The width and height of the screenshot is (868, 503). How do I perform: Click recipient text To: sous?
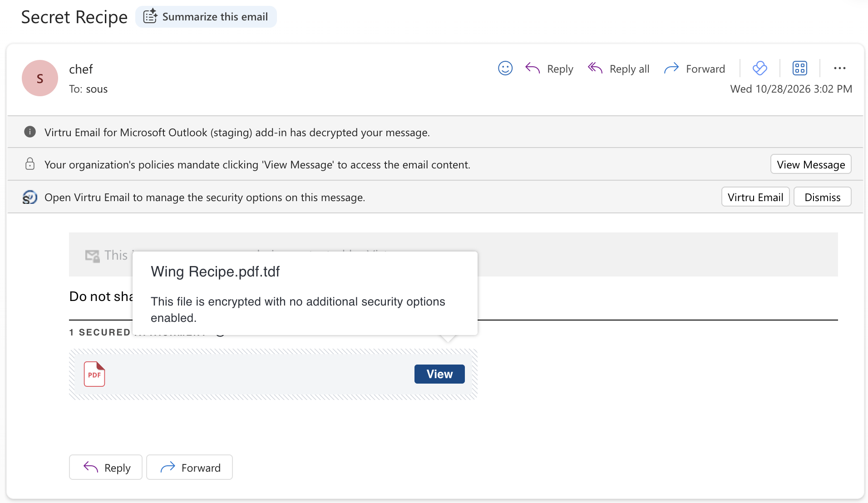point(89,89)
